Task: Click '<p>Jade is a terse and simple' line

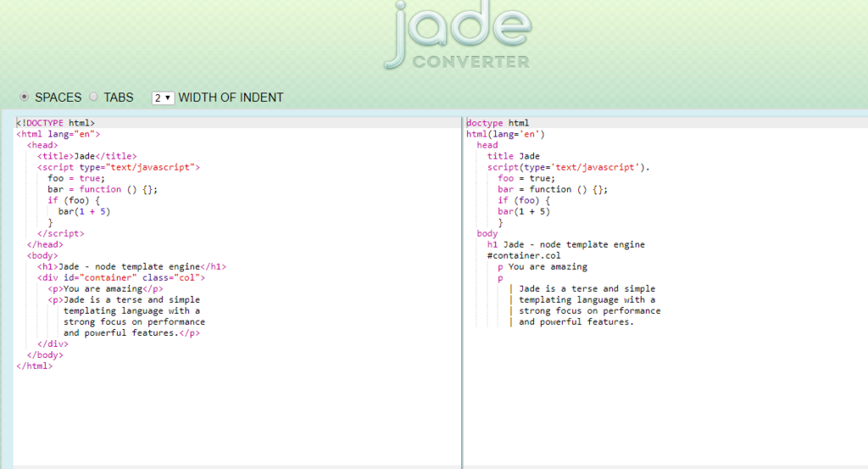Action: pos(124,300)
